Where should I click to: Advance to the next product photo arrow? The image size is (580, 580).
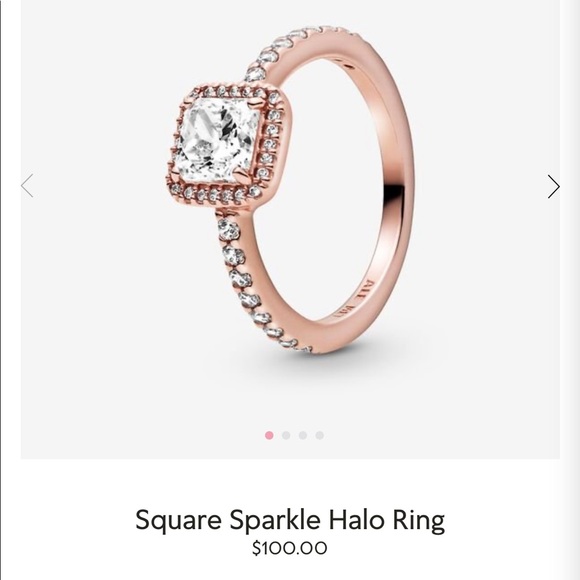click(553, 186)
